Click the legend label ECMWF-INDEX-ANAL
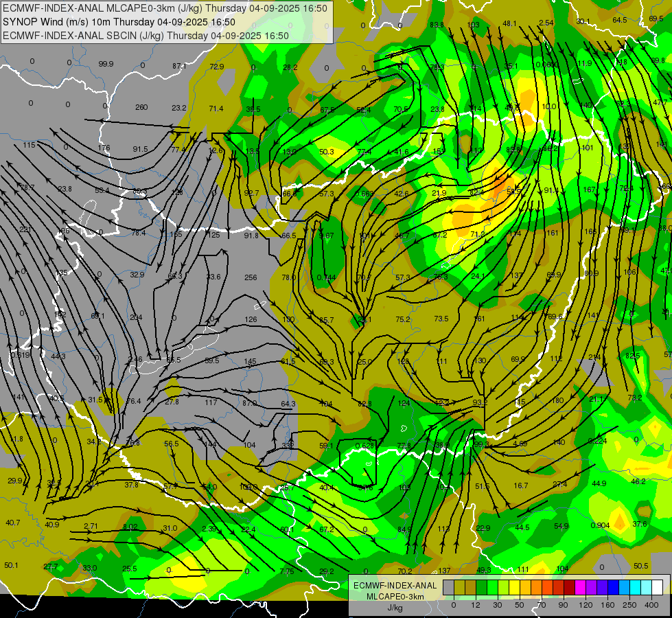This screenshot has height=618, width=672. (x=395, y=586)
